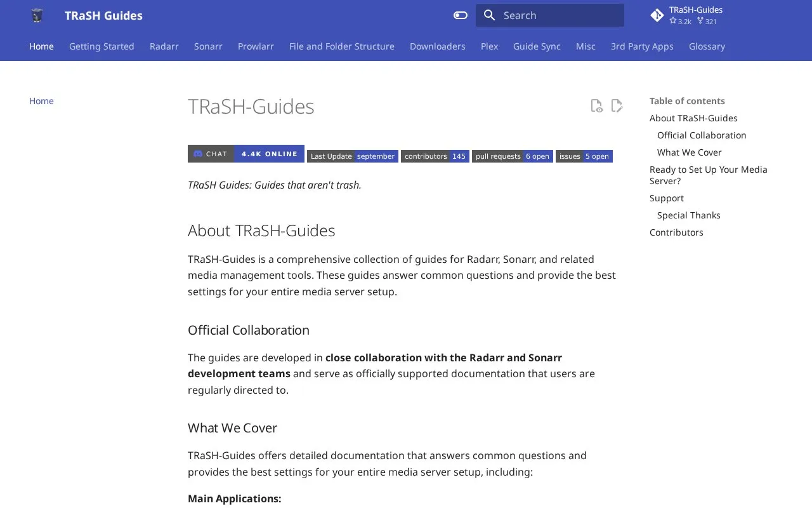Jump to Support in table of contents

[667, 198]
